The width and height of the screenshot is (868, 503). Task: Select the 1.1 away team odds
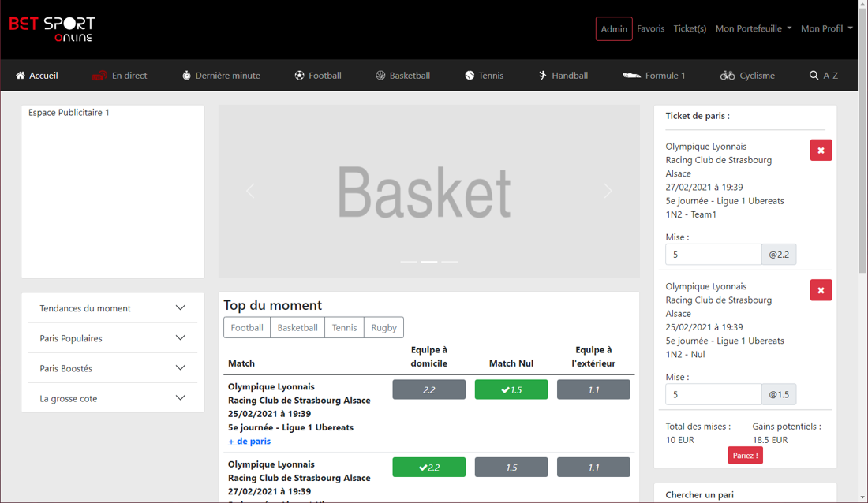coord(593,389)
